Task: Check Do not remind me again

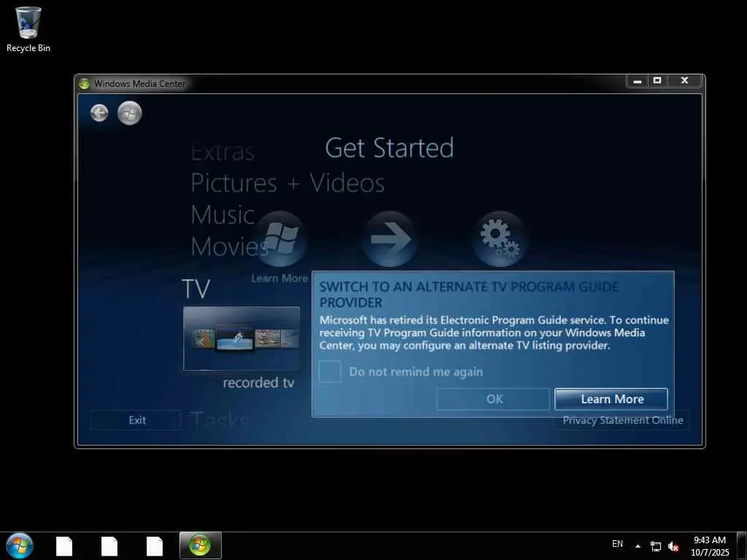Action: coord(330,371)
